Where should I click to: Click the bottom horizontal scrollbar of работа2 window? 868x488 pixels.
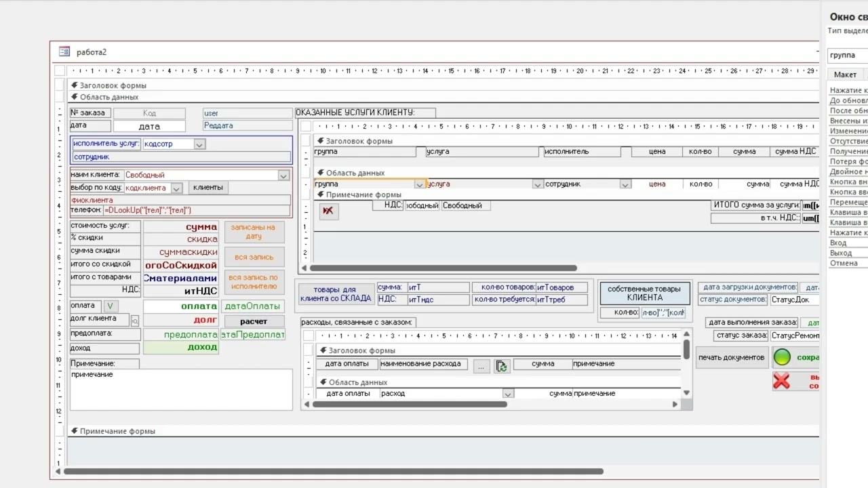334,471
